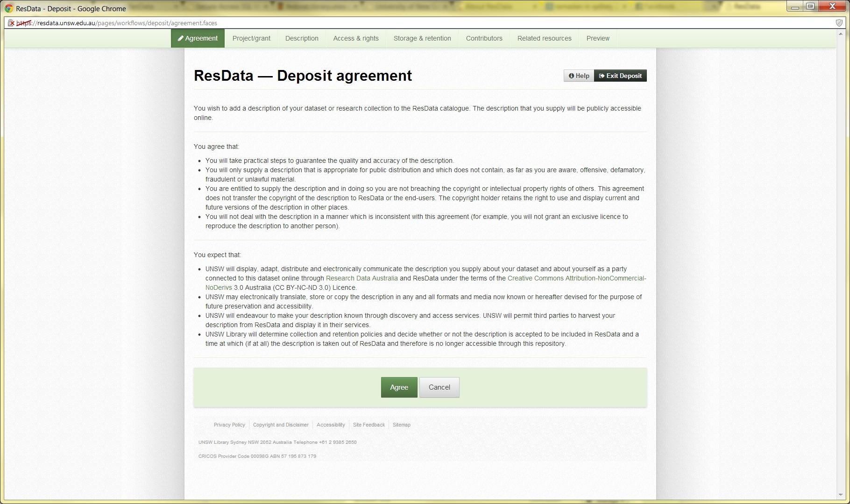Click the yellow browser tab strip
This screenshot has height=504, width=850.
click(420, 7)
